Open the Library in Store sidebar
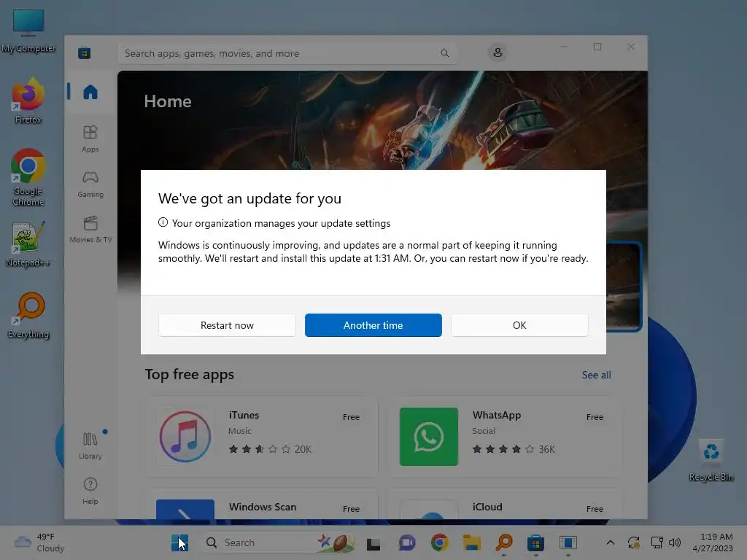This screenshot has height=560, width=747. (90, 446)
